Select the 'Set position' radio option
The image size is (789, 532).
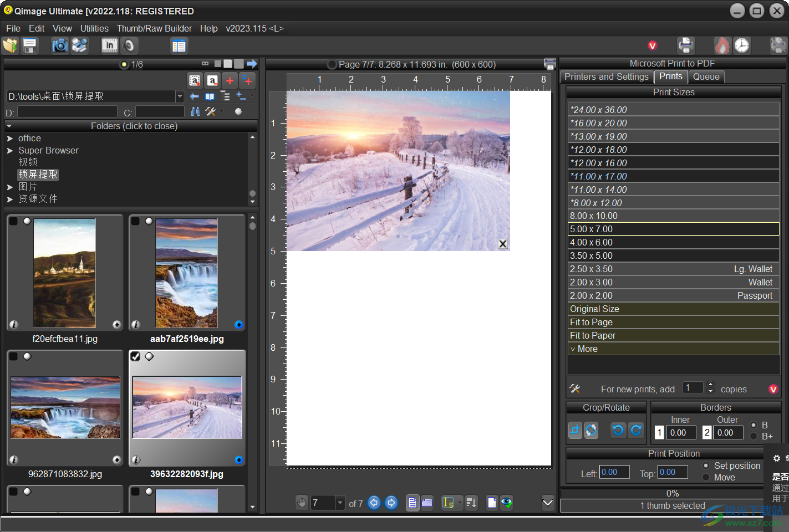coord(706,465)
